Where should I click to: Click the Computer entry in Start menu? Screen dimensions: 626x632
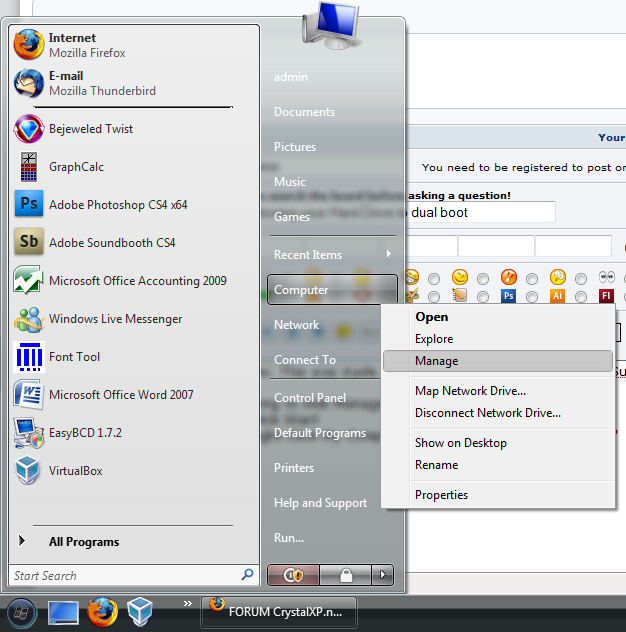[332, 289]
